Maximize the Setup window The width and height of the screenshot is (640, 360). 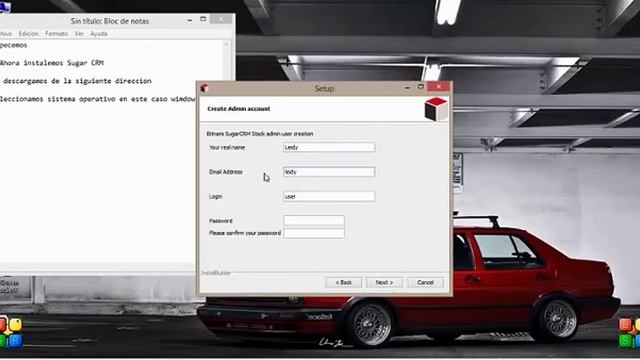421,87
